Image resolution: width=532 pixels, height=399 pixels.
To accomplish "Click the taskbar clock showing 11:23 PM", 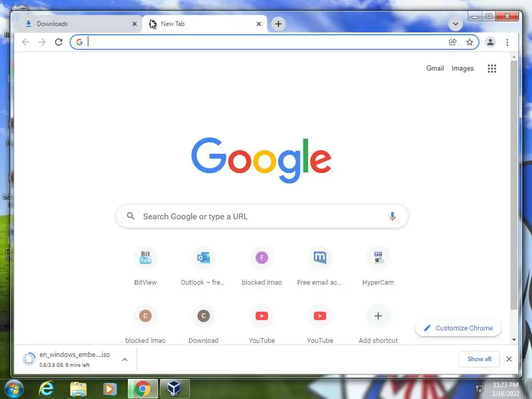I will coord(505,389).
